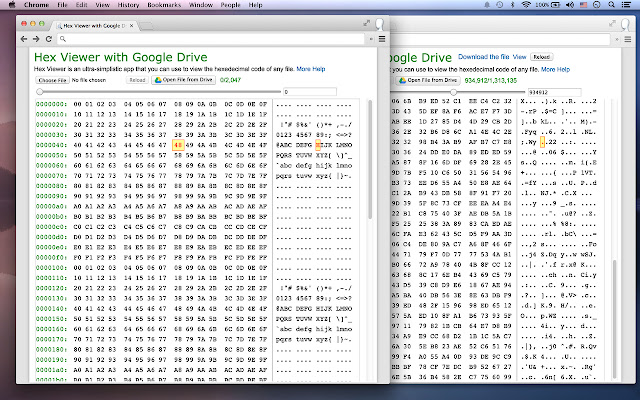Viewport: 640px width, 400px height.
Task: Click Download the file link in back window
Action: point(484,57)
